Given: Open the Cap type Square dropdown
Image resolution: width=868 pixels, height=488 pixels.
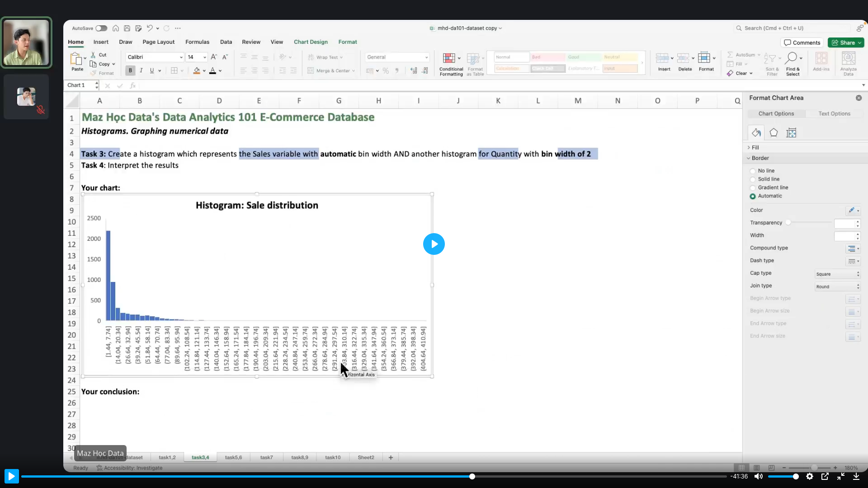Looking at the screenshot, I should pyautogui.click(x=837, y=274).
